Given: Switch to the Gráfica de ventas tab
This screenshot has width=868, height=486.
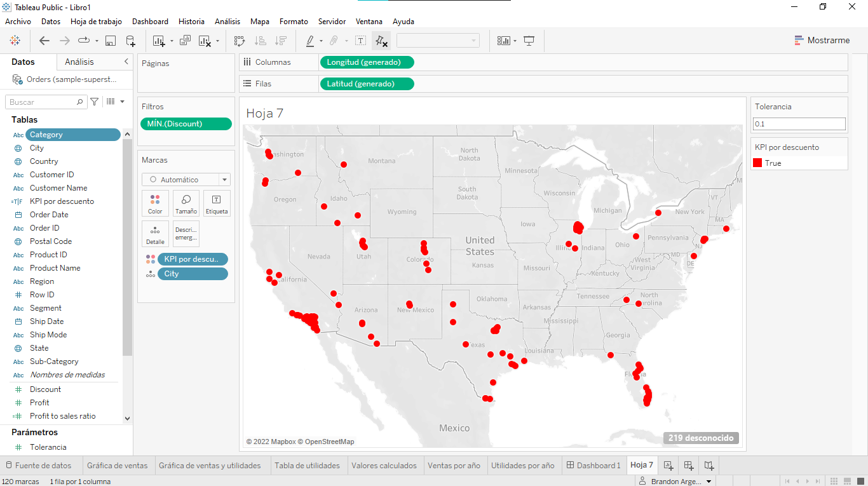Looking at the screenshot, I should tap(117, 466).
